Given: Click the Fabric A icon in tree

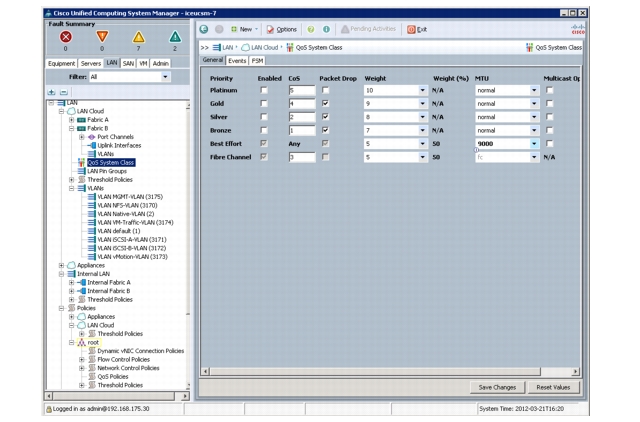Looking at the screenshot, I should [x=81, y=120].
